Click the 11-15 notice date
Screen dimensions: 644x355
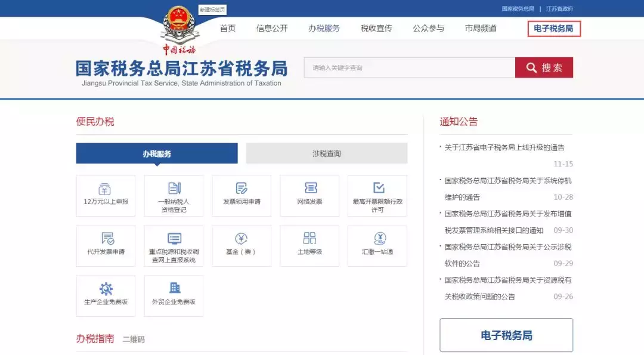click(563, 164)
